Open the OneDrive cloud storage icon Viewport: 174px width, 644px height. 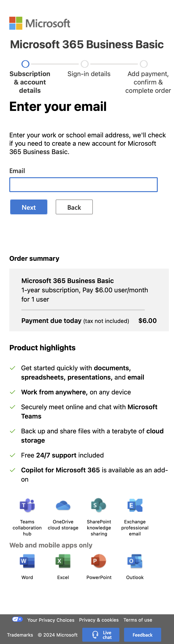click(x=63, y=505)
